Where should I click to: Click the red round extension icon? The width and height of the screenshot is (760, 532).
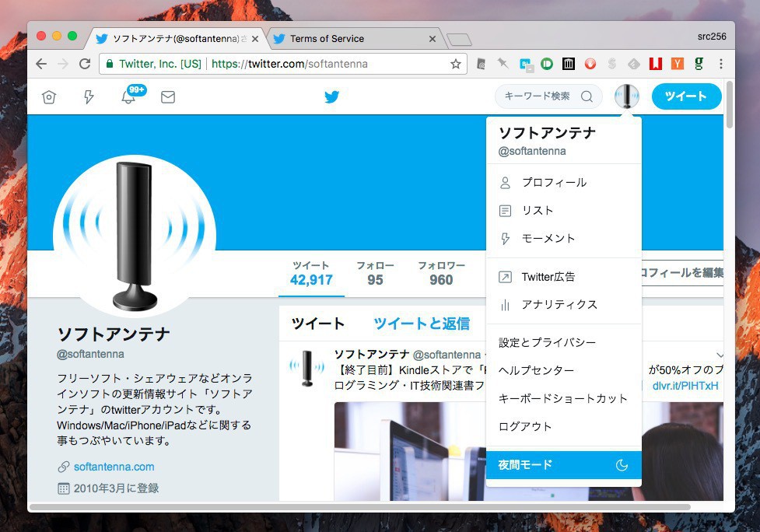pos(590,64)
